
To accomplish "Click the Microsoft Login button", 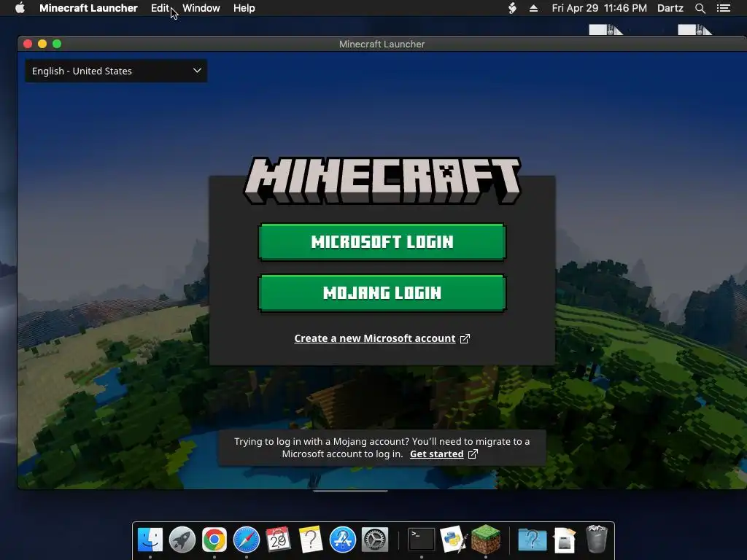I will 382,242.
